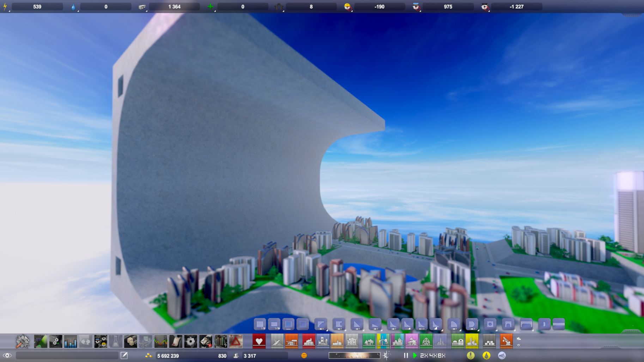Open the blue bar chart statistics
Viewport: 644px width, 362px height.
click(x=71, y=341)
